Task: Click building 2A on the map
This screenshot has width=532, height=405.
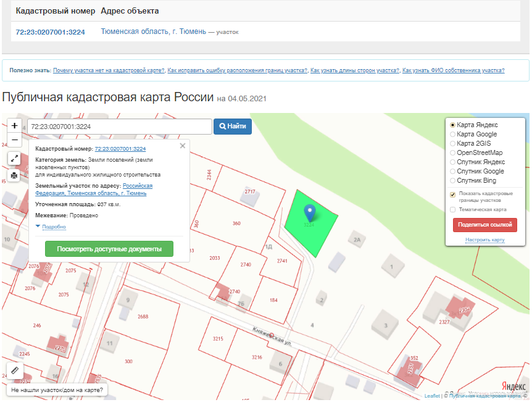Action: click(x=357, y=240)
